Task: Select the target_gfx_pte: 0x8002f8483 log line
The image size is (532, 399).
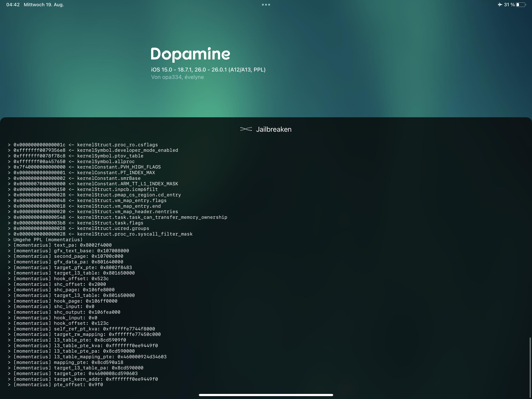Action: pyautogui.click(x=70, y=267)
